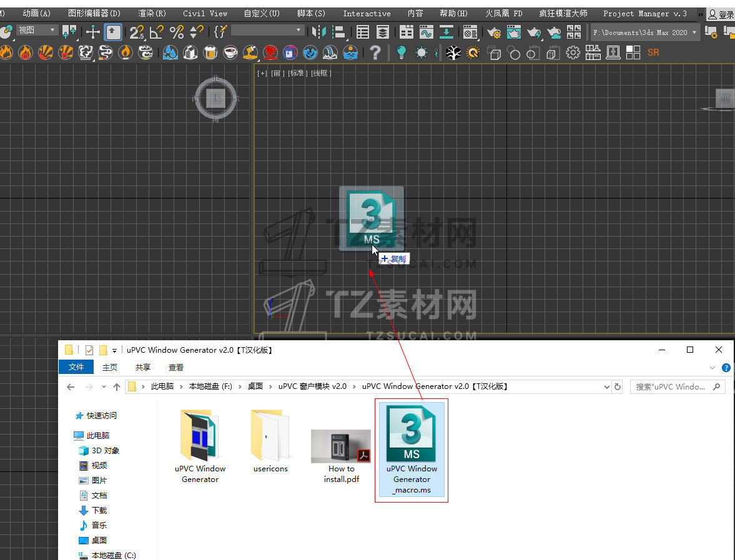Toggle the Scene Explorer icon
The width and height of the screenshot is (735, 560).
pos(363,32)
